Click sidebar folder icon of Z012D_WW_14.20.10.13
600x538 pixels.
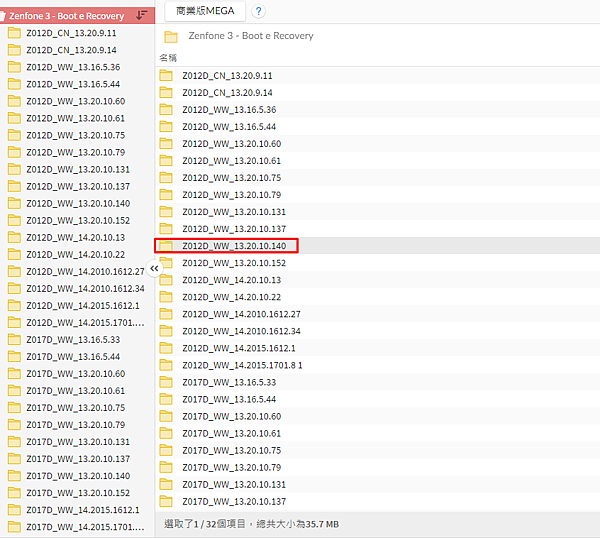[14, 237]
